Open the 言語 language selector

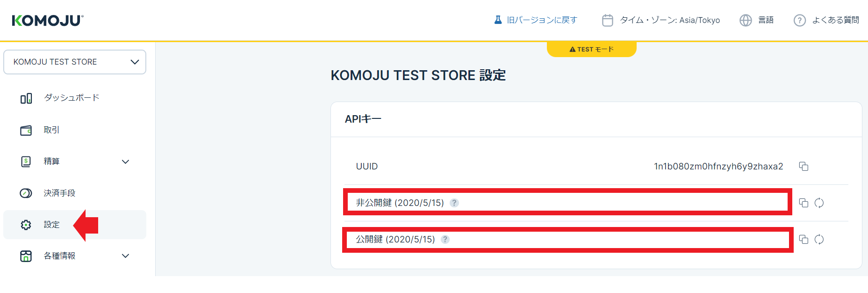click(757, 20)
